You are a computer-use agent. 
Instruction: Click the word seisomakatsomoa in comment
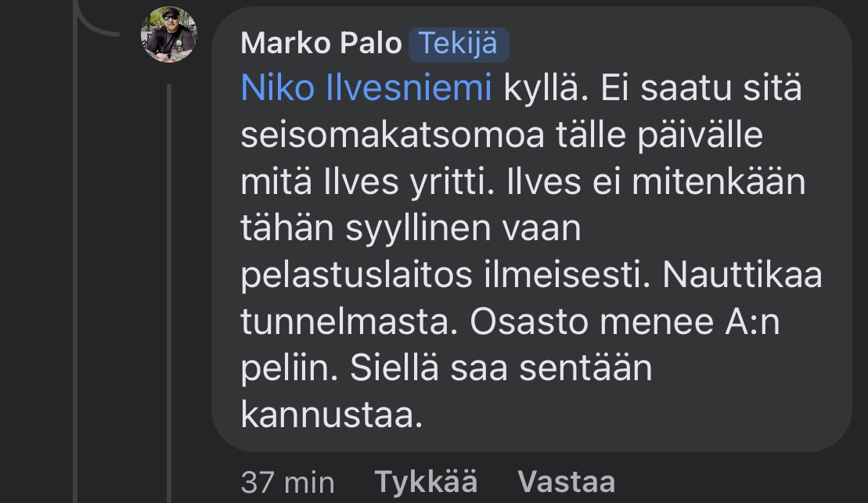(392, 136)
